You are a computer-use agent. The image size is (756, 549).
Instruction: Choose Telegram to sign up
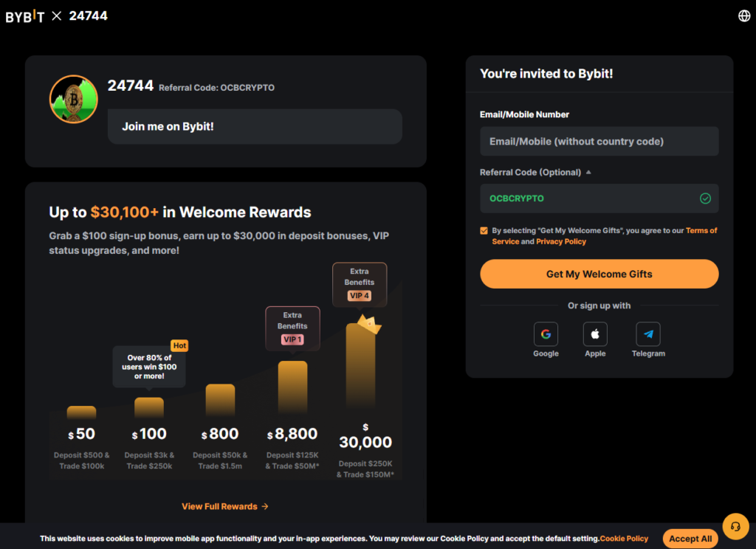pyautogui.click(x=648, y=334)
